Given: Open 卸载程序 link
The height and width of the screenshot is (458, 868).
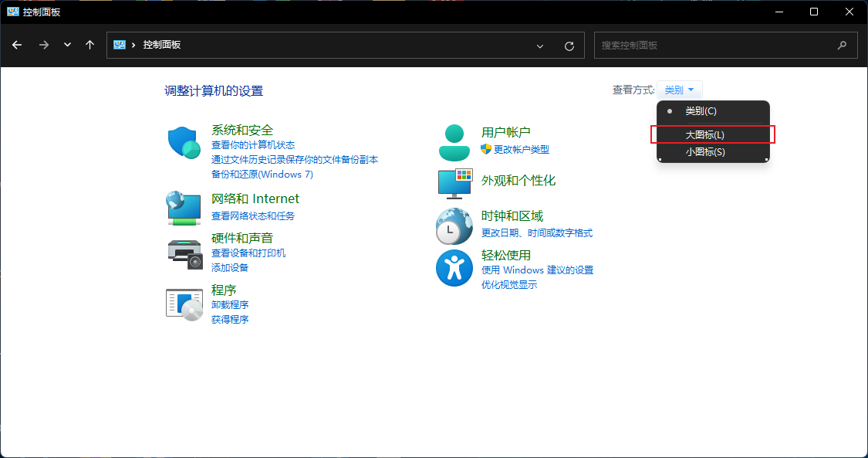Looking at the screenshot, I should pos(229,304).
